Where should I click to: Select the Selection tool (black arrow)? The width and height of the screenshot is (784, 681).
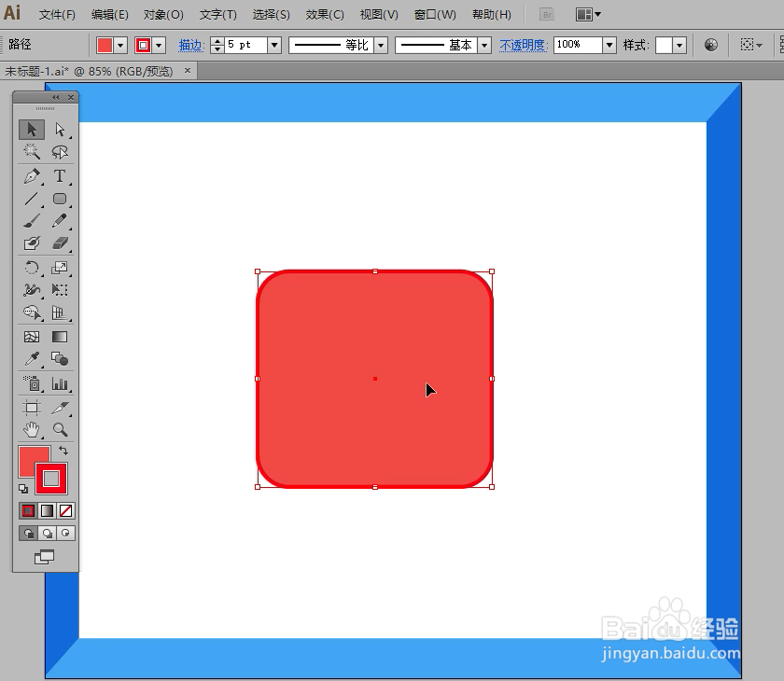32,130
